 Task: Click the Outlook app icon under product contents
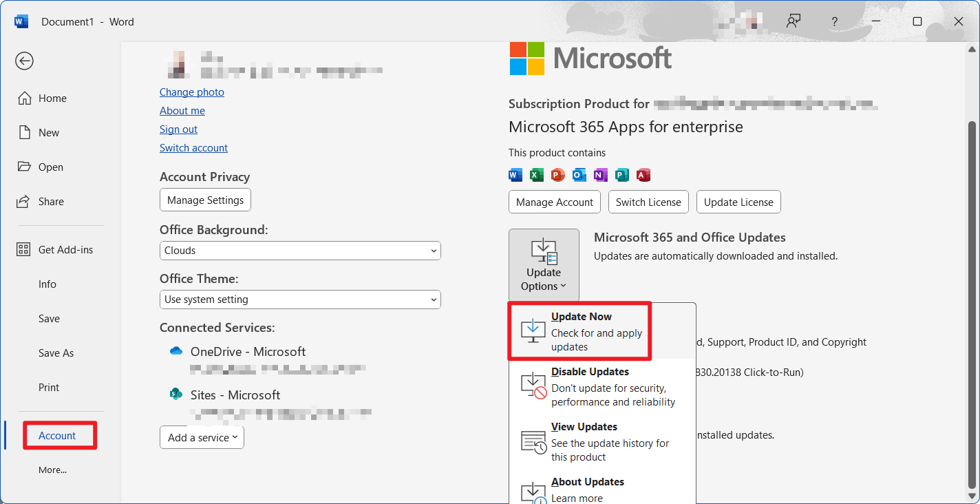579,175
